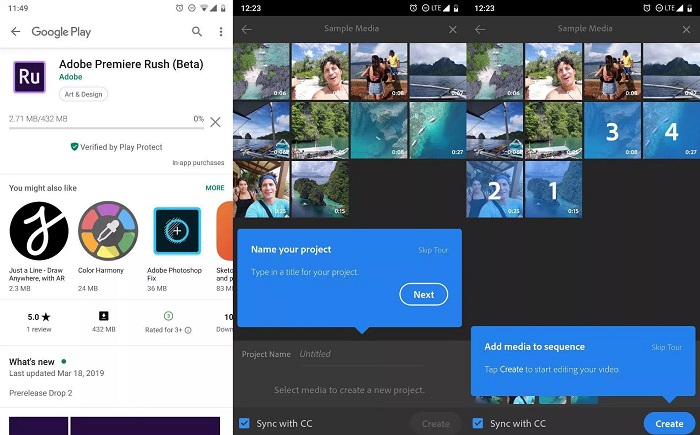Open the Adobe developer link
The width and height of the screenshot is (700, 435).
click(x=71, y=77)
